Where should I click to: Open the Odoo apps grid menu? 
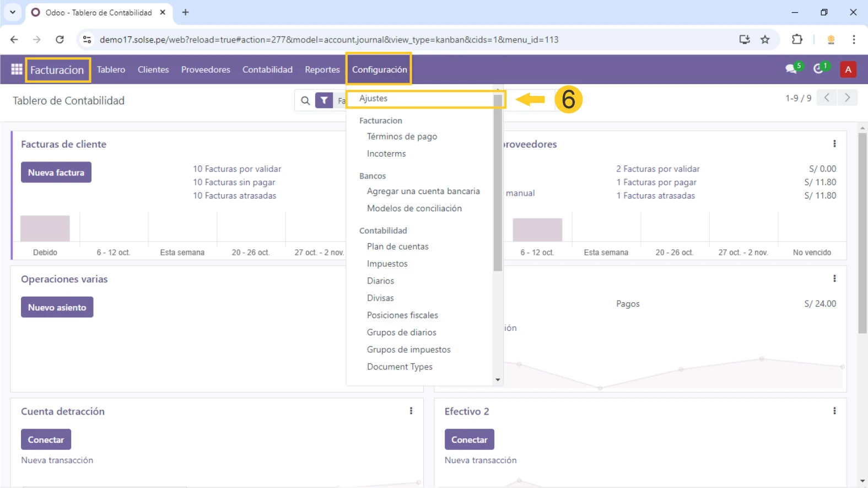[x=17, y=69]
